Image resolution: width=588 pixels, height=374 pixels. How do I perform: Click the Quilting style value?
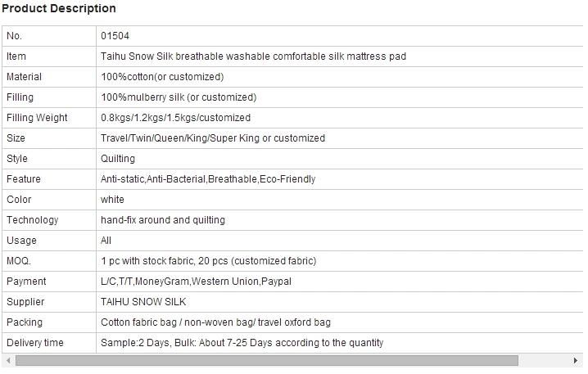118,159
